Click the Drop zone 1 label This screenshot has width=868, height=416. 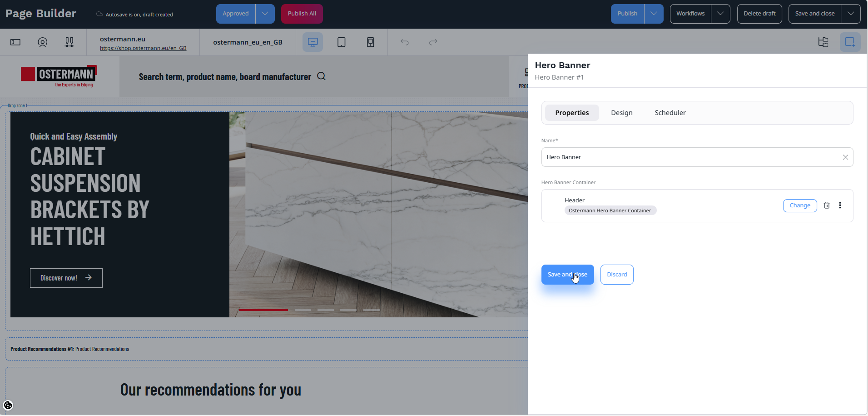tap(17, 105)
